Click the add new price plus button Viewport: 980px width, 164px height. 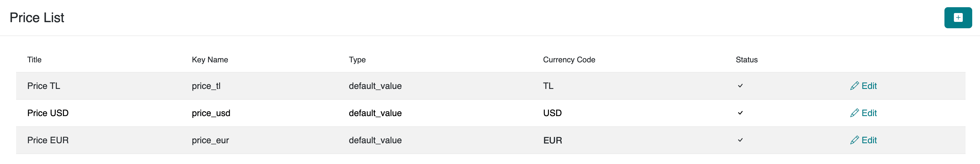(x=957, y=17)
